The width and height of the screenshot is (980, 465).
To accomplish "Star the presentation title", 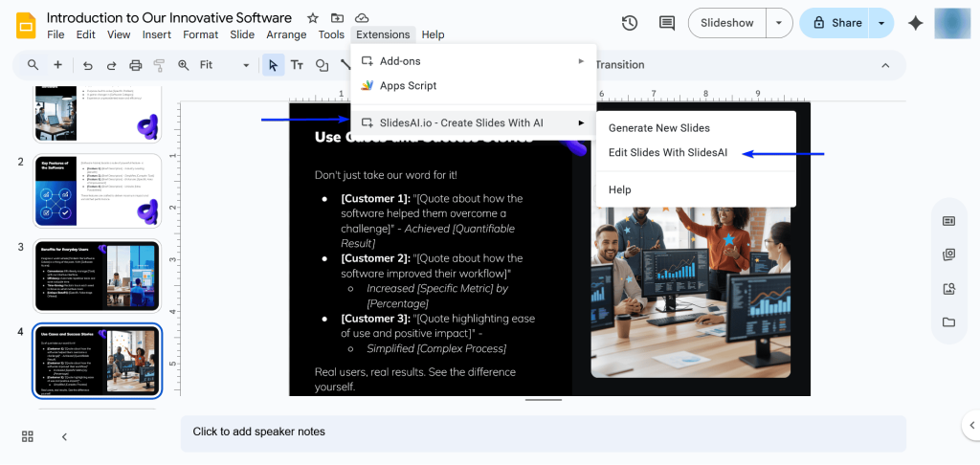I will pos(313,18).
